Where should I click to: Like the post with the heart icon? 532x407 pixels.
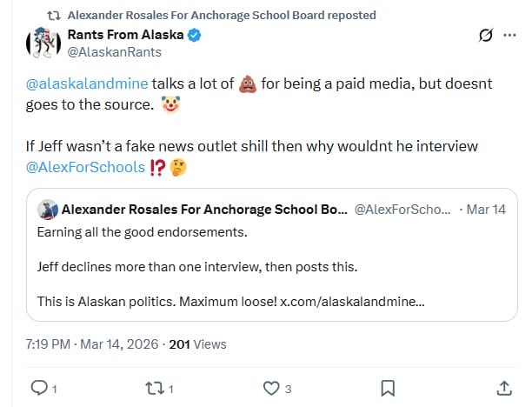click(271, 388)
